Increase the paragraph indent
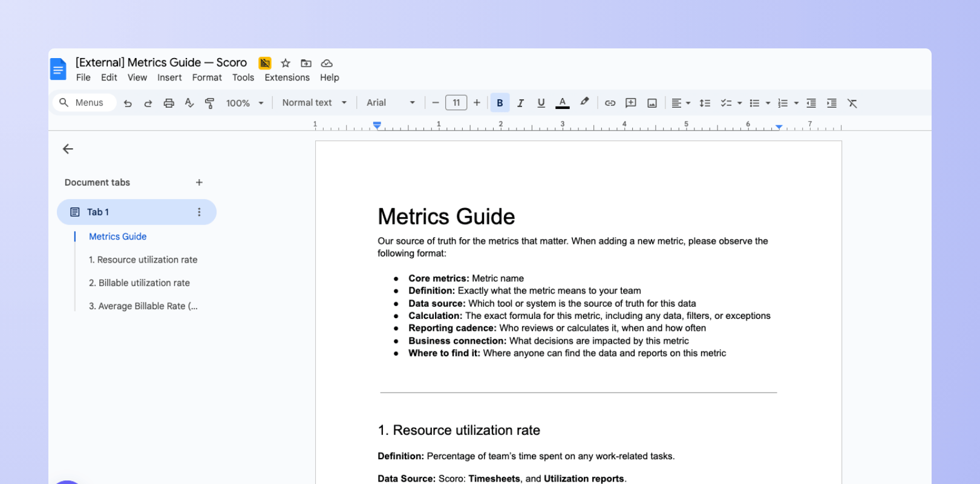Screen dimensions: 980x484 pyautogui.click(x=832, y=103)
